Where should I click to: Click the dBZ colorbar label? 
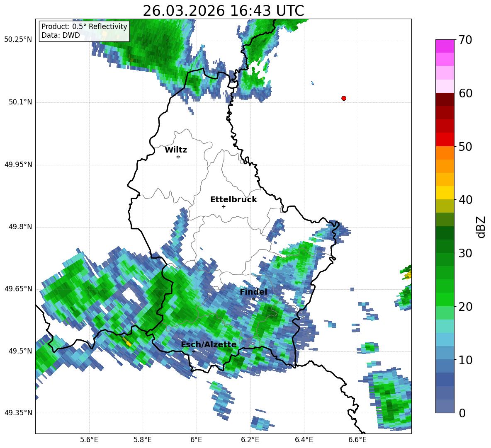pos(481,227)
